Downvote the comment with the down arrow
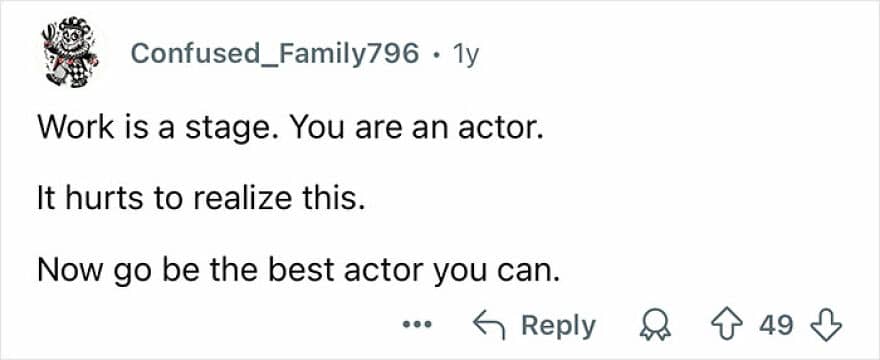 click(x=823, y=325)
